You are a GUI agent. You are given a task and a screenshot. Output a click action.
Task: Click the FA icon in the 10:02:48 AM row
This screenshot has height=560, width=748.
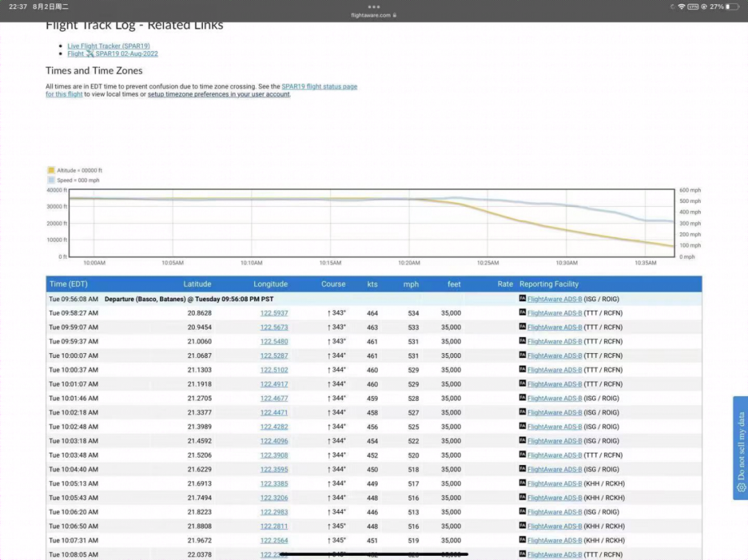[522, 426]
